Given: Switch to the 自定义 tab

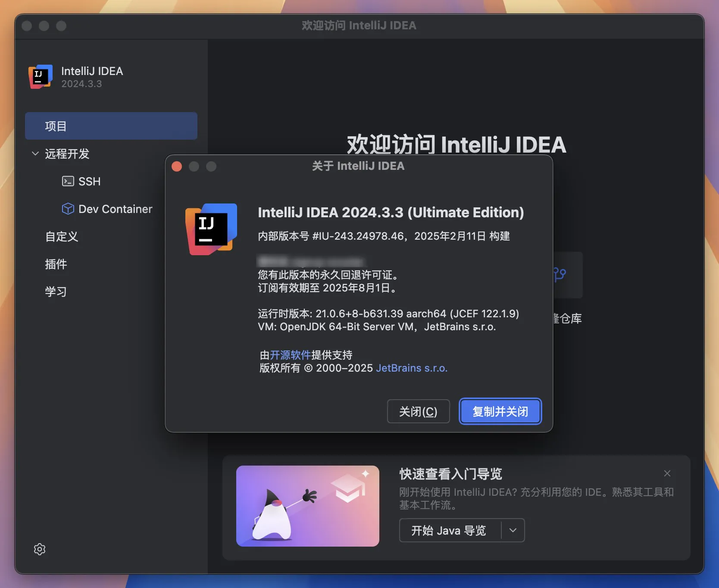Looking at the screenshot, I should 62,236.
